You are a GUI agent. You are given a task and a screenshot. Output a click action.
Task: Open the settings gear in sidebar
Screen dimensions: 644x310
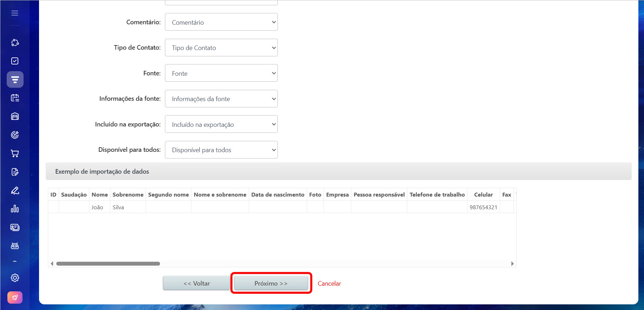(x=15, y=278)
